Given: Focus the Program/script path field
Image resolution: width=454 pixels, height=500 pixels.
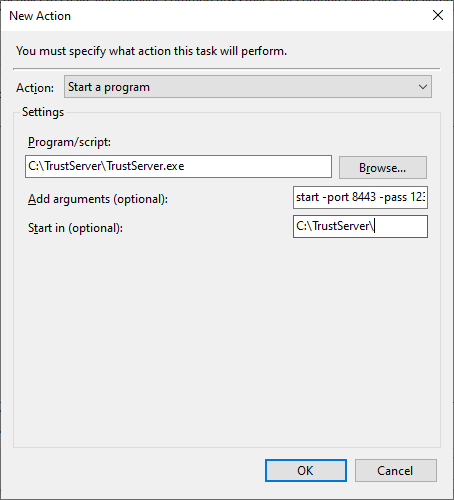Looking at the screenshot, I should click(x=178, y=166).
